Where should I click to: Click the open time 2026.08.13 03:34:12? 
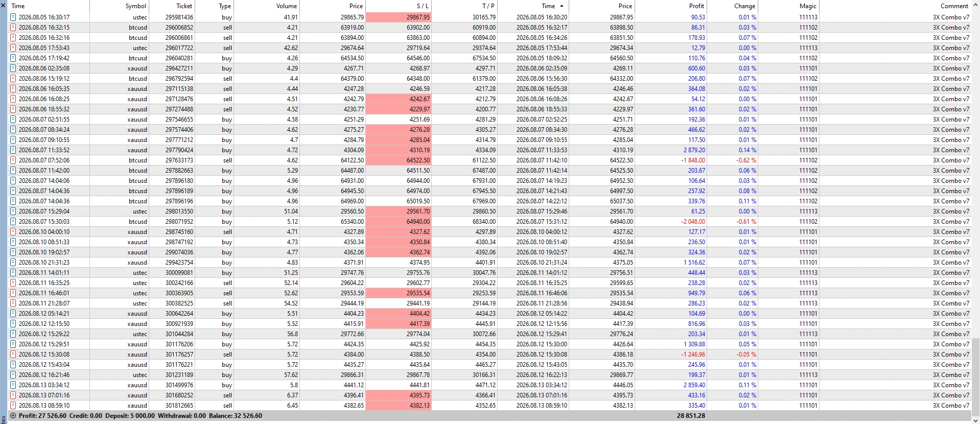tap(44, 385)
